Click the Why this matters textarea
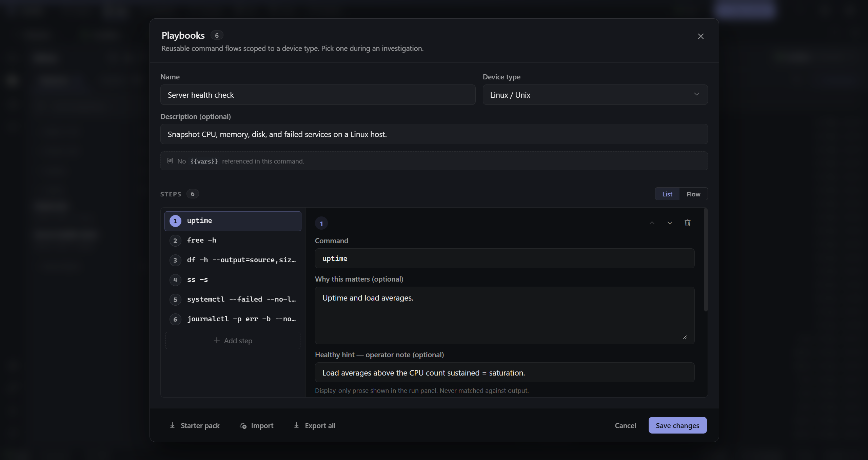The width and height of the screenshot is (868, 460). click(505, 315)
